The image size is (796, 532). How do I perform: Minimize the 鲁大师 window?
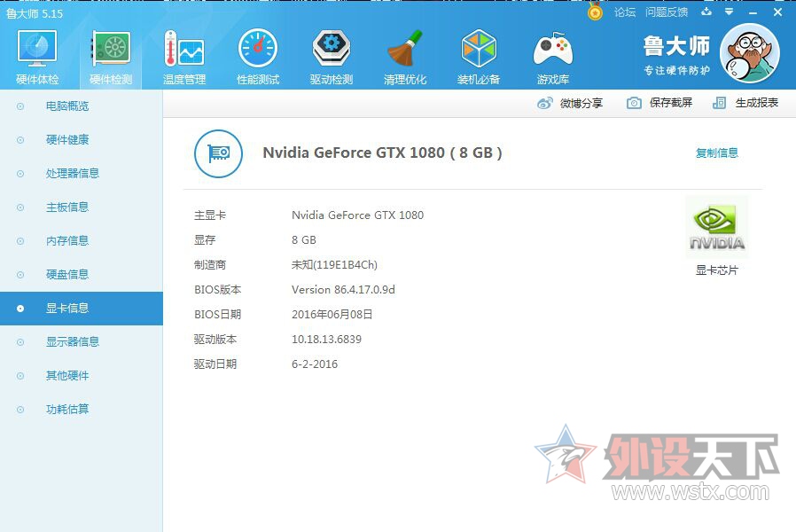coord(753,12)
